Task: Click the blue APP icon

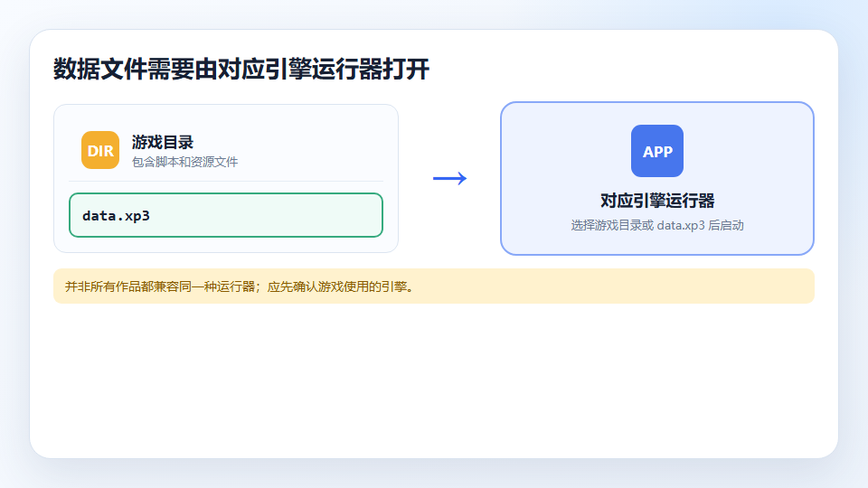Action: tap(657, 151)
